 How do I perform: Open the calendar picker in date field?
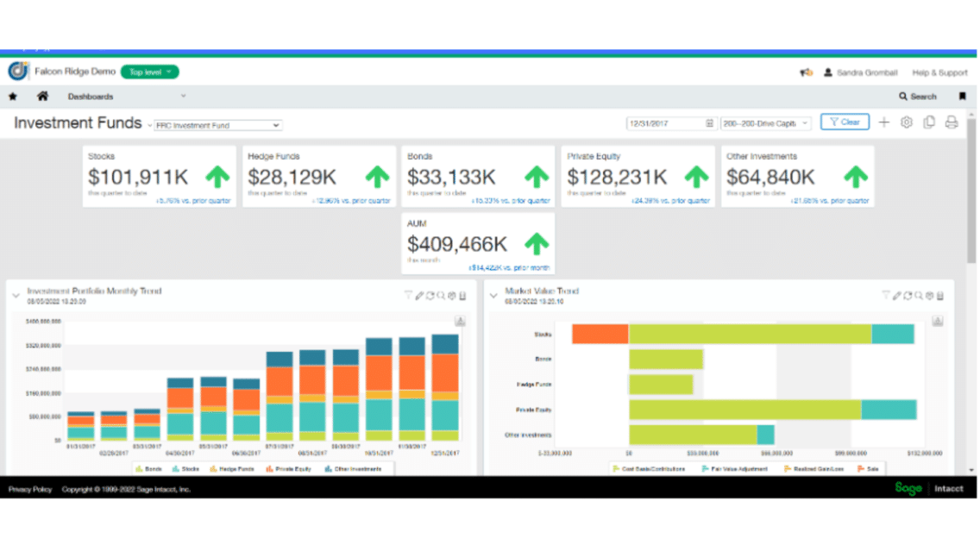(x=709, y=123)
